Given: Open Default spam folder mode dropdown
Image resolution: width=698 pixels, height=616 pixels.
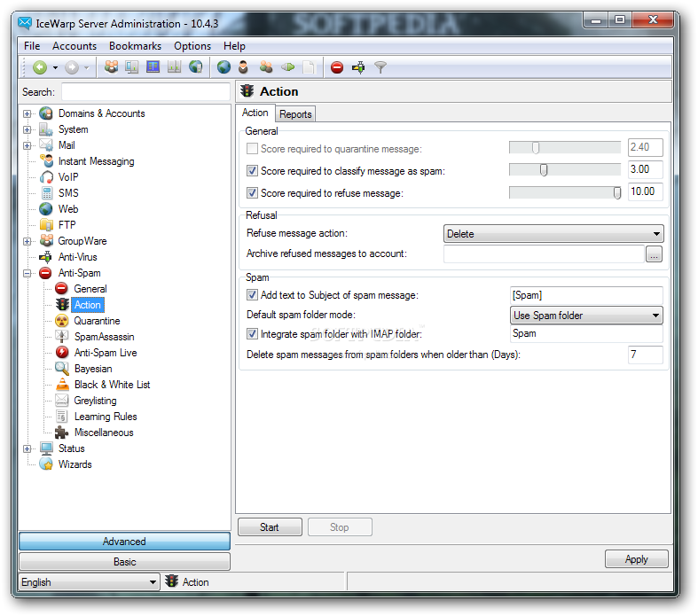Looking at the screenshot, I should pos(586,316).
